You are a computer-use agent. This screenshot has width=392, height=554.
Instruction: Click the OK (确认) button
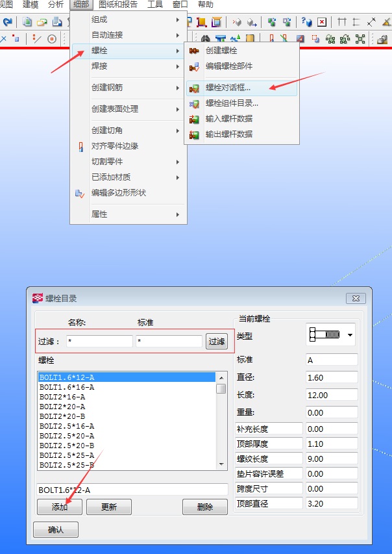tap(56, 529)
